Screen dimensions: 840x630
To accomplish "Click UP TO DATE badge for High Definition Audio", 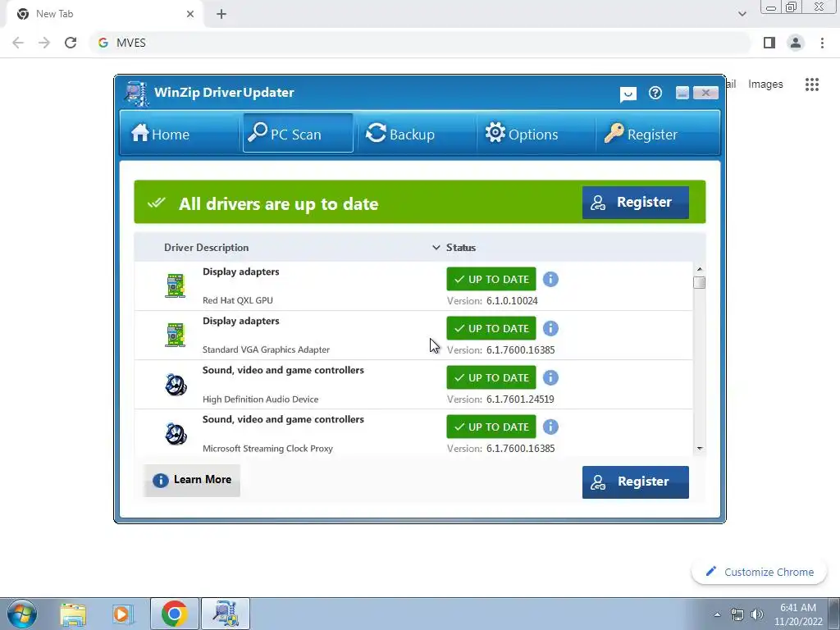I will [x=491, y=377].
